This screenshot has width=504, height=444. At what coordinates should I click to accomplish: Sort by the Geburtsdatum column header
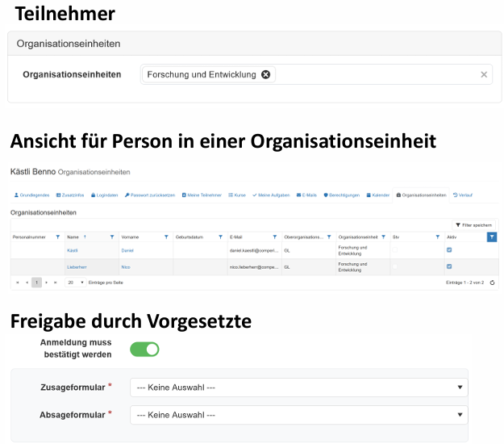pos(190,237)
